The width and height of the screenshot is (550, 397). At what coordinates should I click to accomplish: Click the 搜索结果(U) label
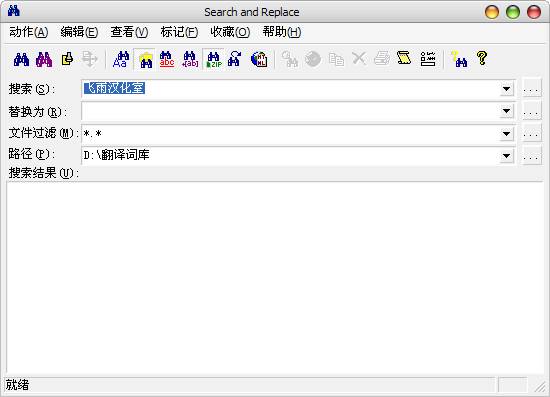click(x=43, y=173)
